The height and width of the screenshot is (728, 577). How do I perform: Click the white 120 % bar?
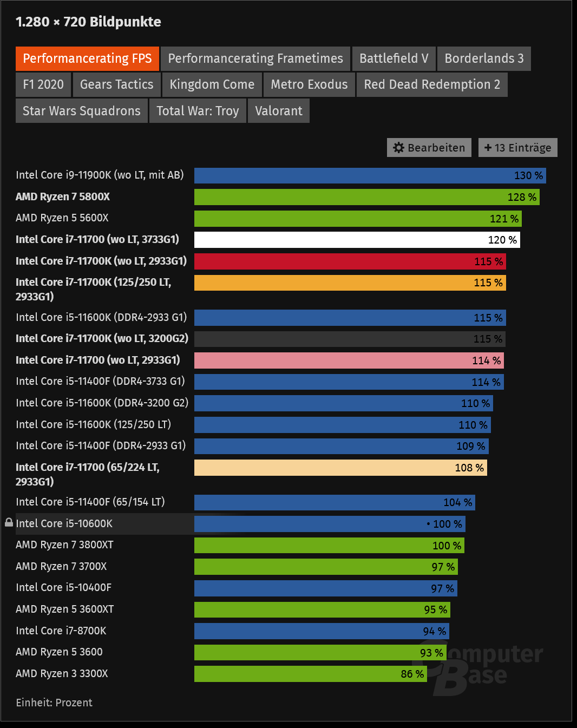[357, 240]
